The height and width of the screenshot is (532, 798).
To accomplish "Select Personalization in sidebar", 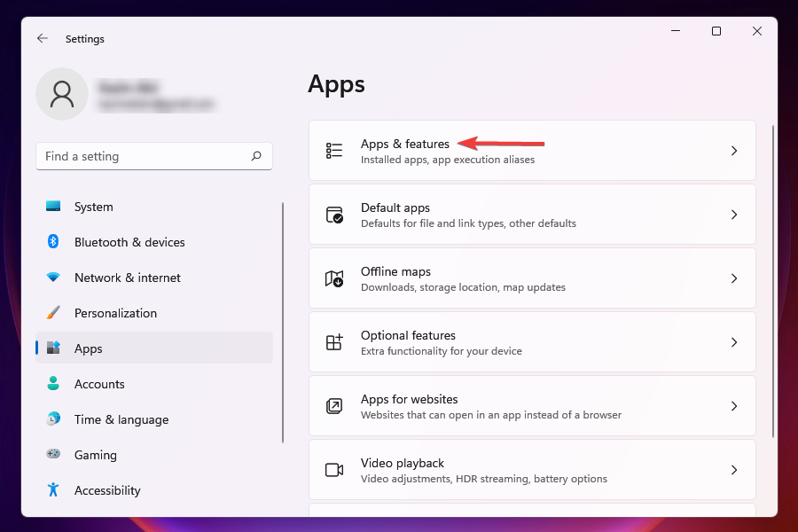I will 154,313.
